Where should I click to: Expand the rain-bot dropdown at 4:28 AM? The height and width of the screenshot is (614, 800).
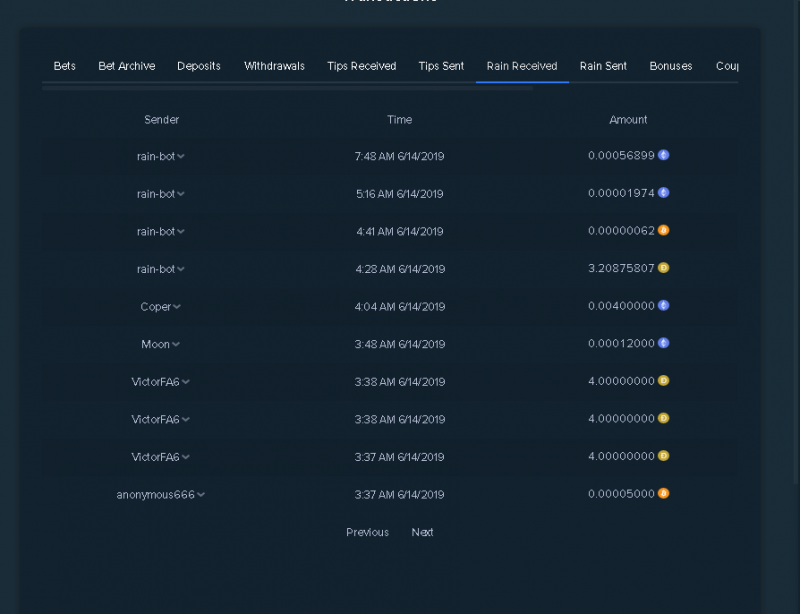pyautogui.click(x=181, y=269)
